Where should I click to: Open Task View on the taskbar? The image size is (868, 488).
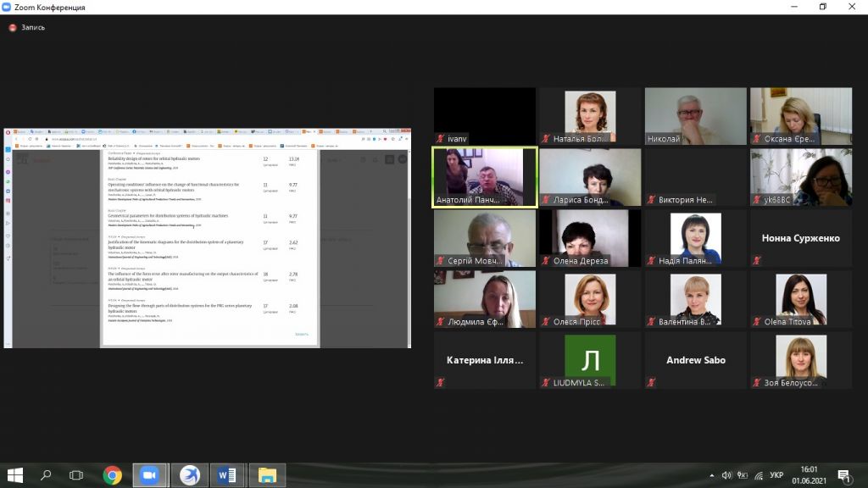(75, 475)
